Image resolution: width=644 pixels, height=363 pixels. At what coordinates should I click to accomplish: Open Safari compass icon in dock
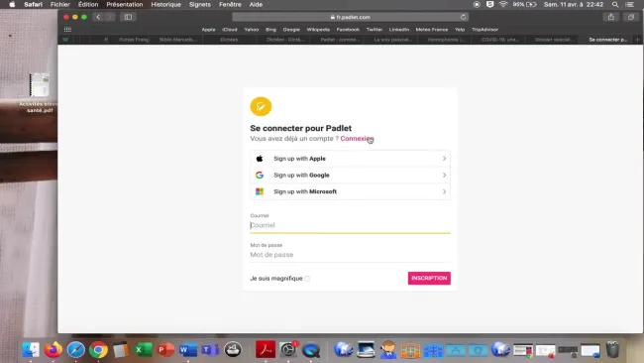pos(76,350)
